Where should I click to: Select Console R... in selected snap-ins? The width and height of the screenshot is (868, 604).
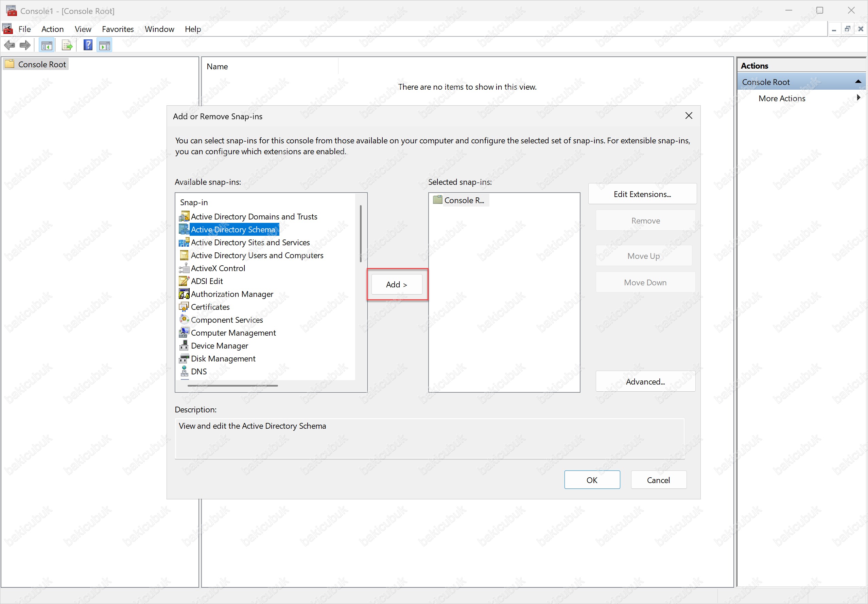click(x=464, y=200)
